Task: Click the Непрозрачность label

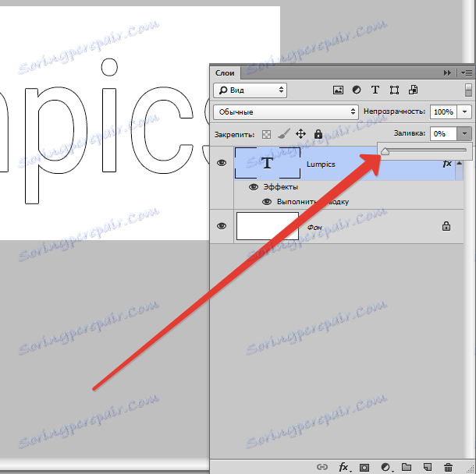Action: click(394, 111)
